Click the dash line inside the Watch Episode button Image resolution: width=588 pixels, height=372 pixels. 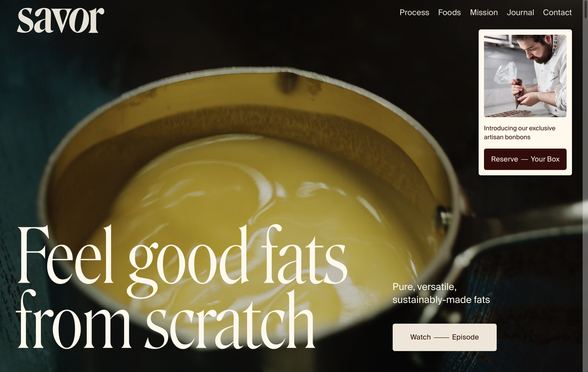coord(441,337)
